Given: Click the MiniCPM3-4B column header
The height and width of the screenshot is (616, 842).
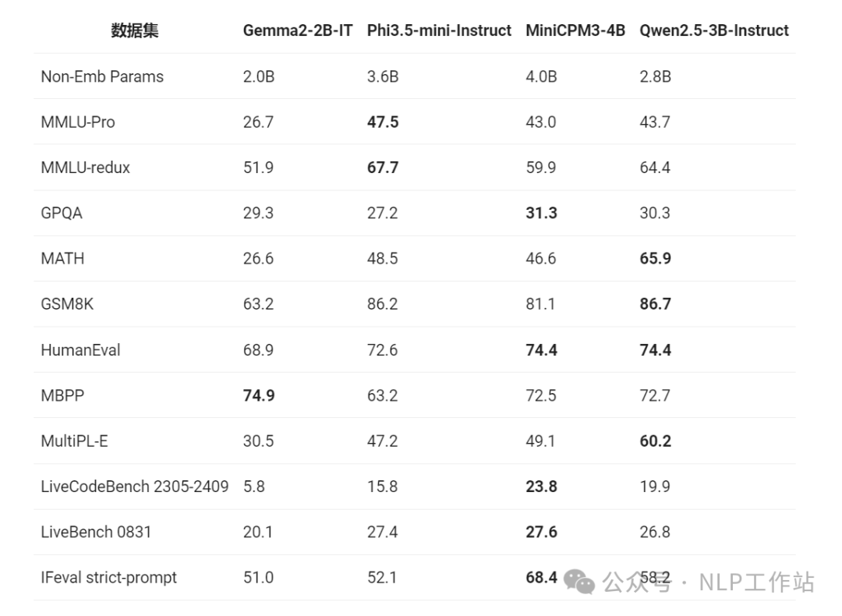Looking at the screenshot, I should pyautogui.click(x=575, y=30).
